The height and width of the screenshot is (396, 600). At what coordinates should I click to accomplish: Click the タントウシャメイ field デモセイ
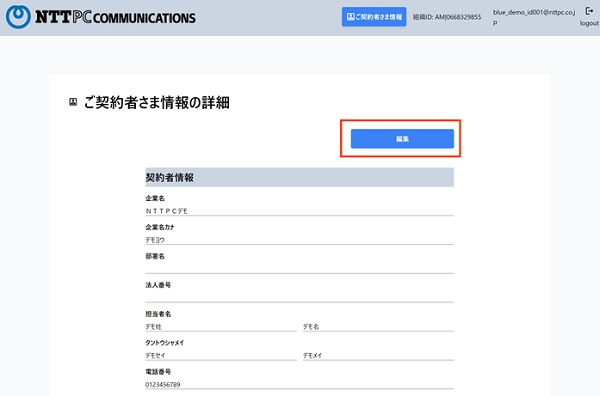click(220, 355)
